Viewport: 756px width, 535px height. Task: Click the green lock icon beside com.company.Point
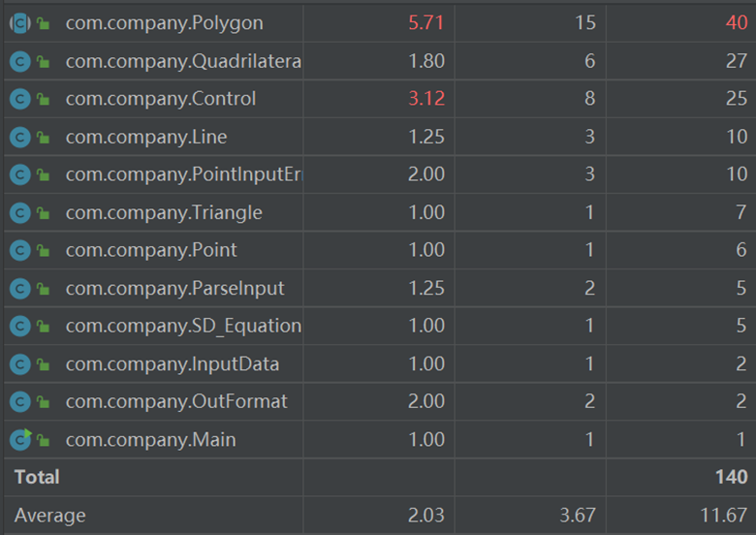44,251
